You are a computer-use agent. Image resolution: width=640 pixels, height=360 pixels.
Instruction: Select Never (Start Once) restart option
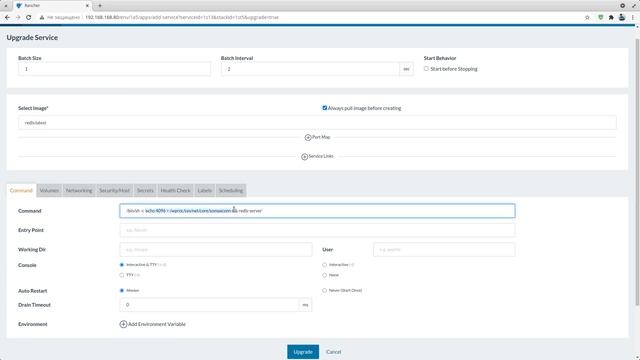(x=324, y=291)
